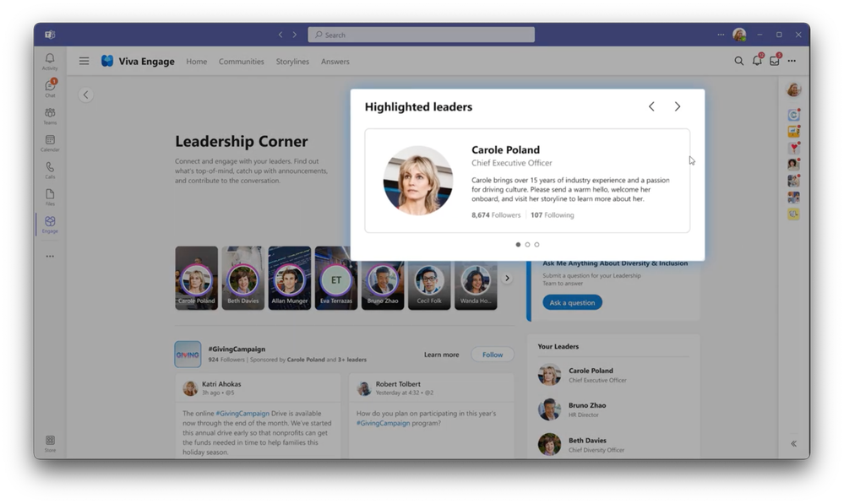Open Bruno Zhao's story thumbnail
Viewport: 844px width, 504px height.
click(x=383, y=285)
